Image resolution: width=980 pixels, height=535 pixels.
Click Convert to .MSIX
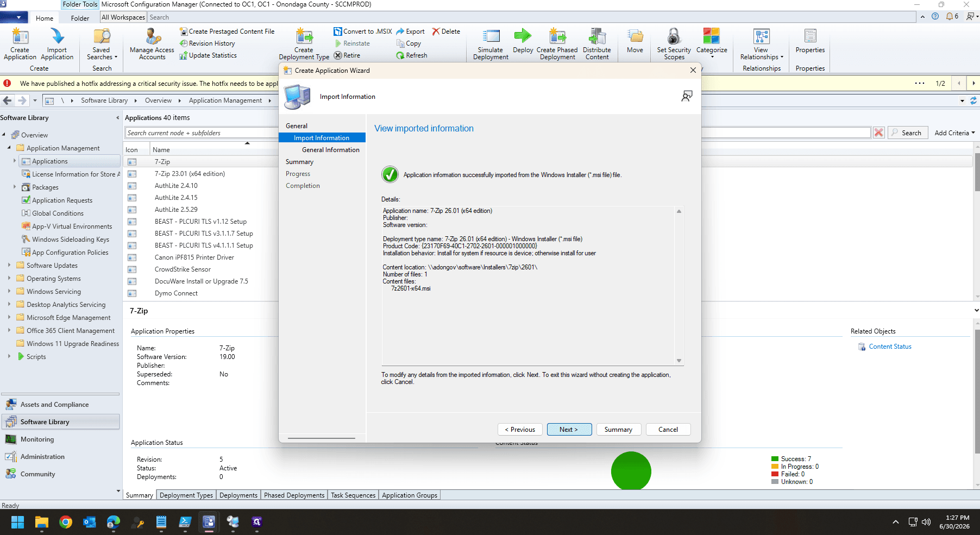coord(362,32)
